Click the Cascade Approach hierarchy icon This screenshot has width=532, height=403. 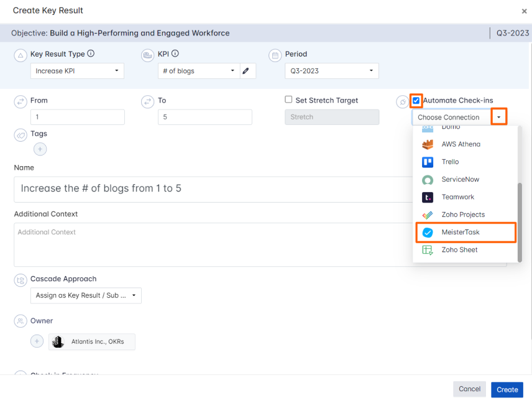tap(21, 280)
